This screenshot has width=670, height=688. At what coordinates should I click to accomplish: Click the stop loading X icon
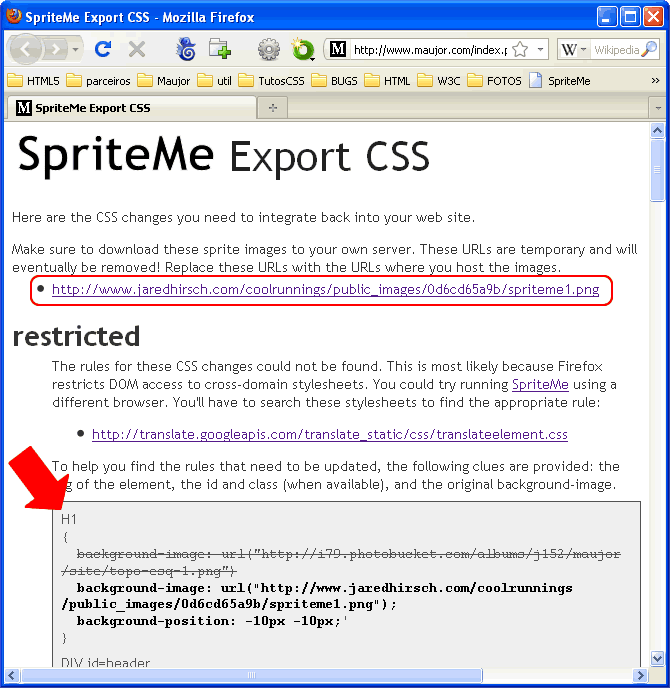click(137, 49)
